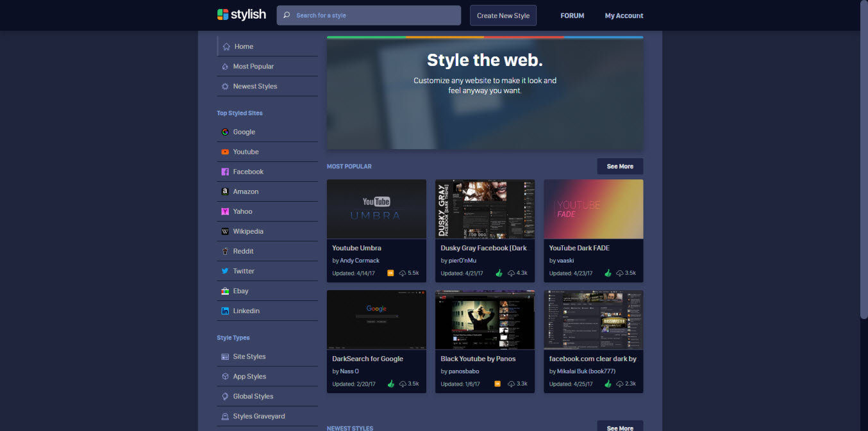Open Dusky Gray Facebook preview thumbnail

[485, 209]
